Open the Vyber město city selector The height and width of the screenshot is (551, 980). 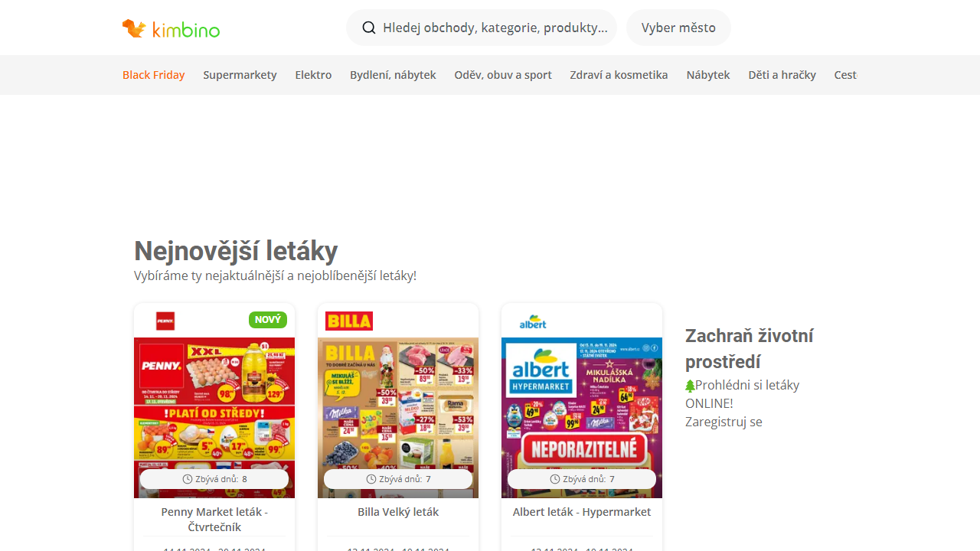tap(678, 28)
